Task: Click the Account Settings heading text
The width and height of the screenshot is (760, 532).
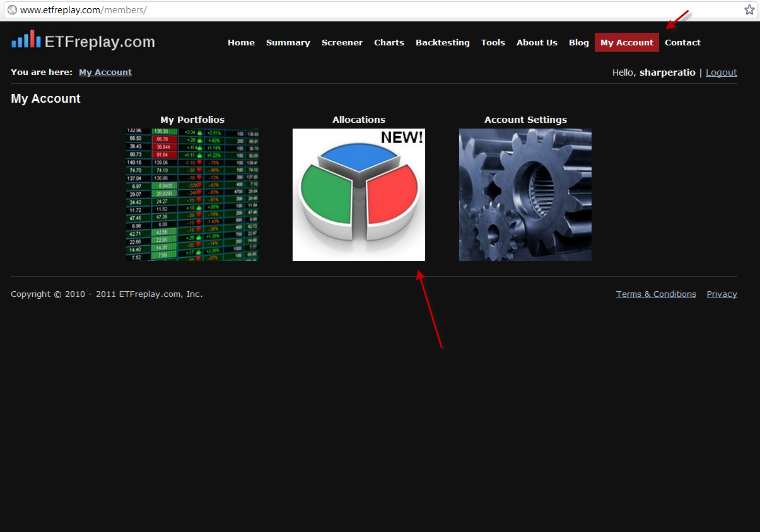Action: 525,120
